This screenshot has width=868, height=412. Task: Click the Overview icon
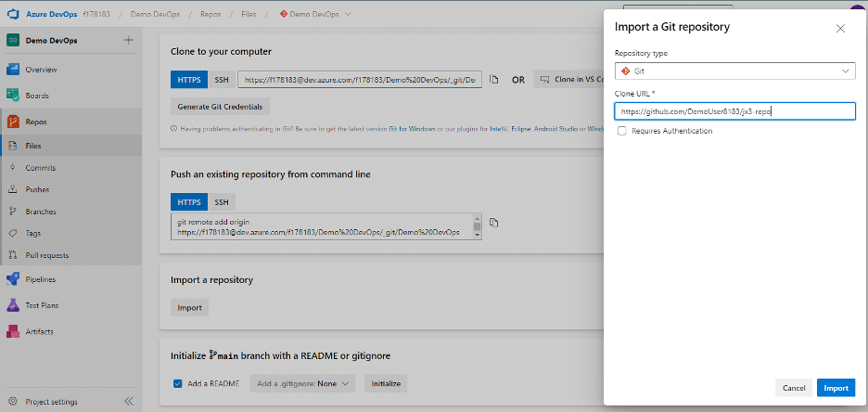pos(13,70)
